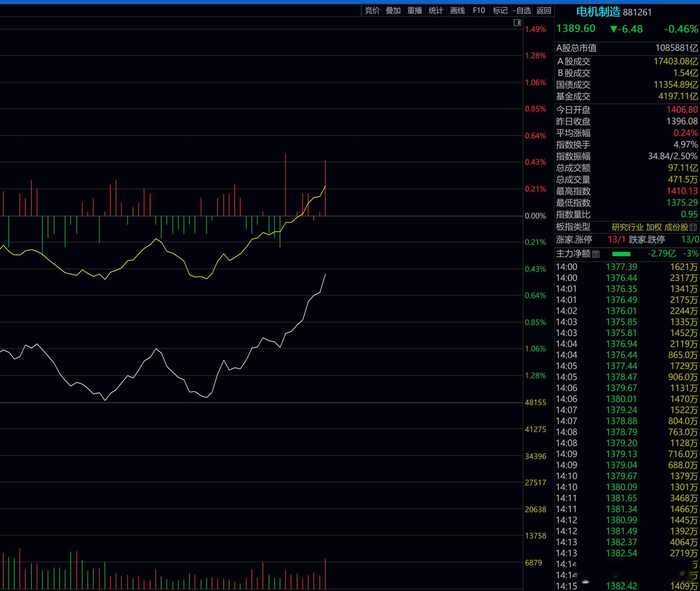Screen dimensions: 700x591
Task: Click the 平均涨幅 value 0.24%
Action: [686, 133]
